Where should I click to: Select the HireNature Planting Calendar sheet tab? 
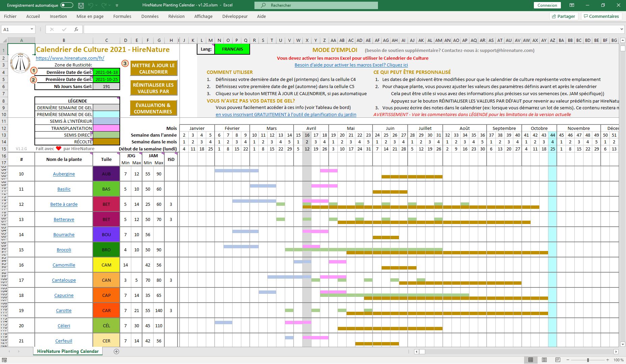[x=68, y=351]
